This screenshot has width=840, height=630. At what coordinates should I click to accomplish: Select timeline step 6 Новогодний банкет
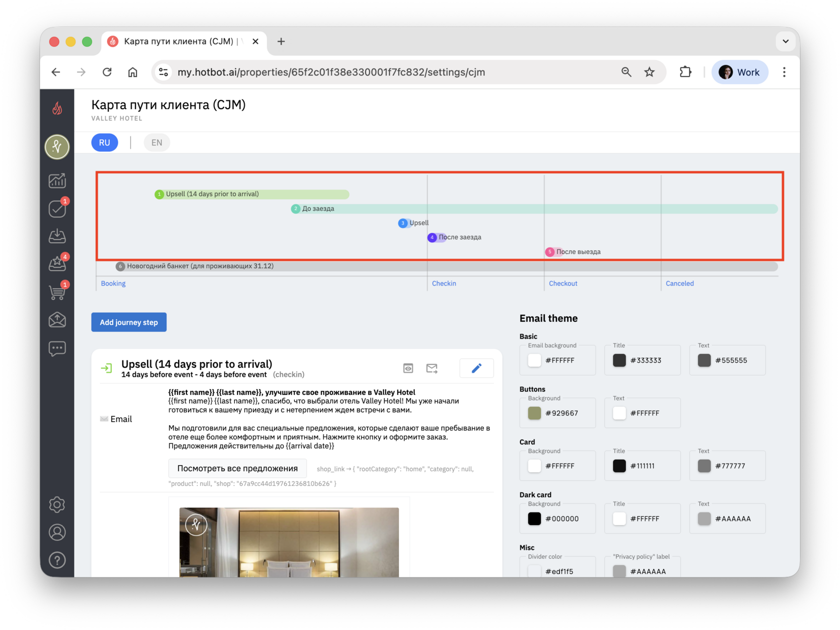click(446, 266)
